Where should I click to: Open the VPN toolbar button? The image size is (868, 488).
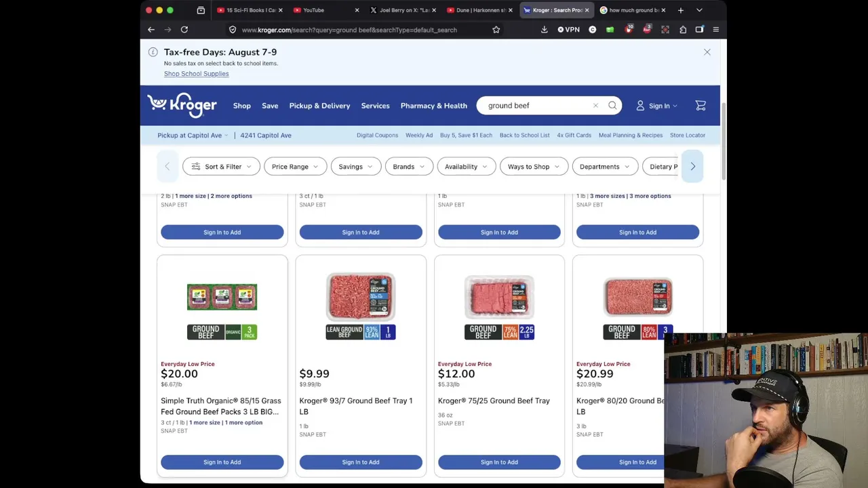(x=568, y=30)
